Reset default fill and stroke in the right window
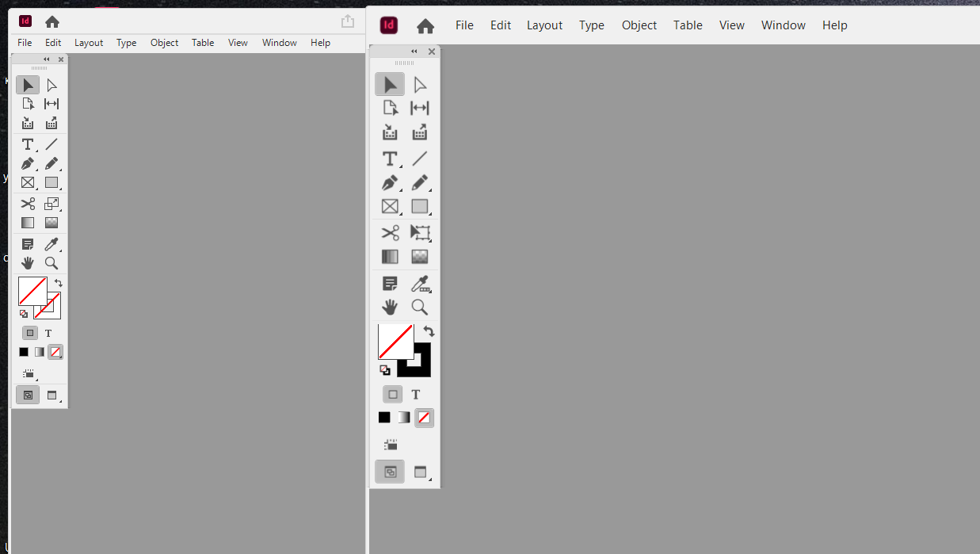980x554 pixels. click(384, 370)
